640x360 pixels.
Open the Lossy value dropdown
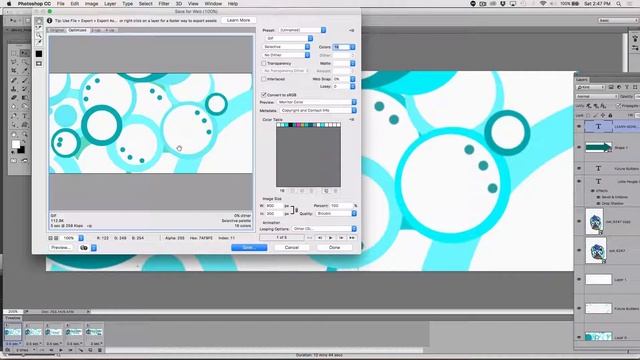[344, 87]
